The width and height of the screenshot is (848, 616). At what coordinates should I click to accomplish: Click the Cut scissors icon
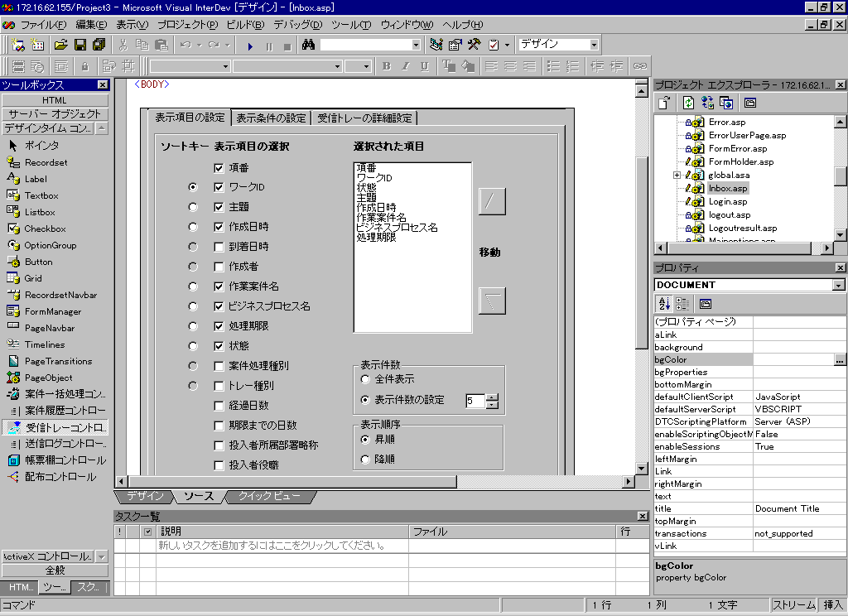[123, 45]
